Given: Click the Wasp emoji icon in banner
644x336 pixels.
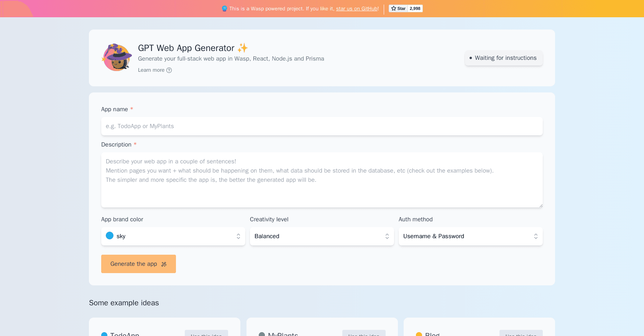Looking at the screenshot, I should click(x=225, y=8).
